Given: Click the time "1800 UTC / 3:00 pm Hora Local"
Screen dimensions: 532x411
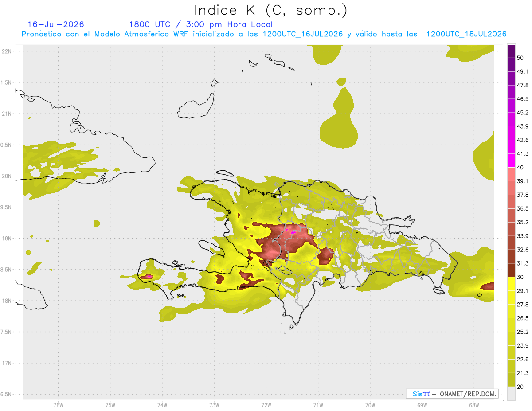Looking at the screenshot, I should coord(201,24).
